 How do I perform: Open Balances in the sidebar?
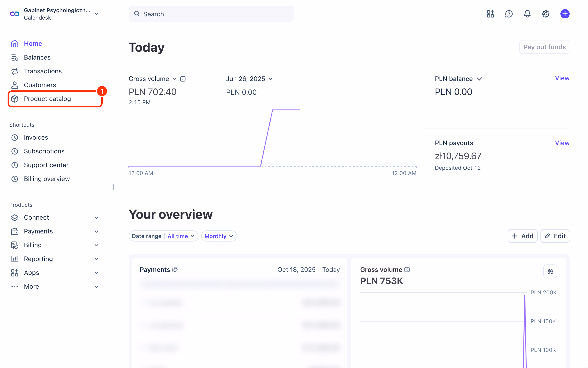click(37, 57)
